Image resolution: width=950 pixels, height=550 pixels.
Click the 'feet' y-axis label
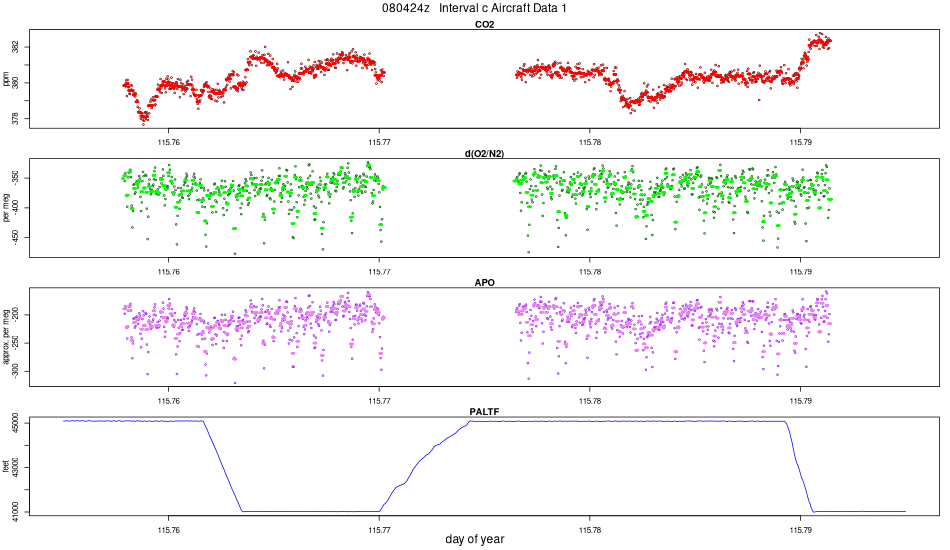pos(5,466)
